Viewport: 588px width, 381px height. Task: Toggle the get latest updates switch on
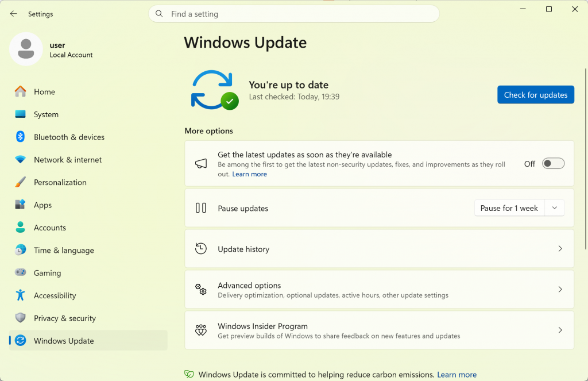(553, 164)
